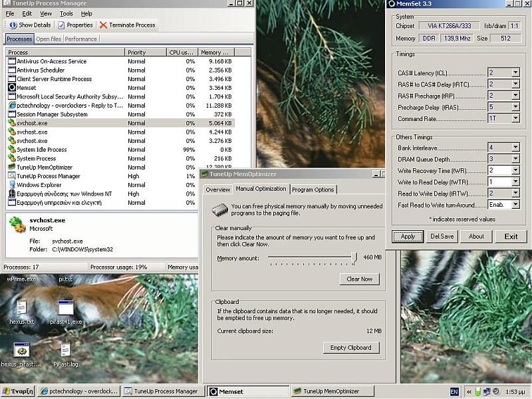The height and width of the screenshot is (399, 532).
Task: Switch to pctechnology overclockers taskbar button
Action: point(78,392)
